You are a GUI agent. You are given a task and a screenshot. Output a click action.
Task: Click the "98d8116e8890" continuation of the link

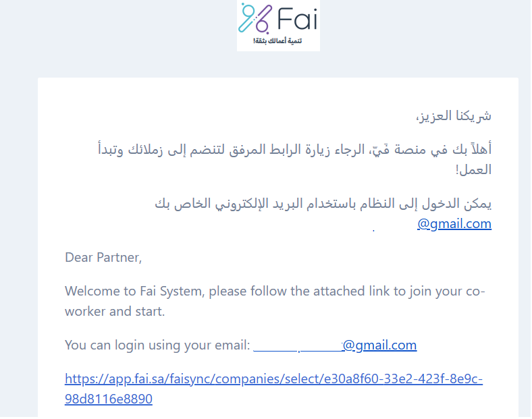pyautogui.click(x=109, y=399)
